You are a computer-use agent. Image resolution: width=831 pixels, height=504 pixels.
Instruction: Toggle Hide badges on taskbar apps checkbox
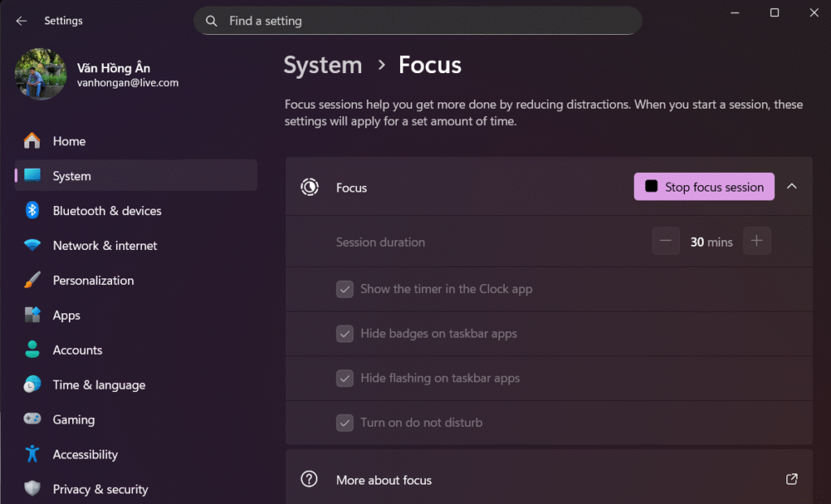coord(345,334)
